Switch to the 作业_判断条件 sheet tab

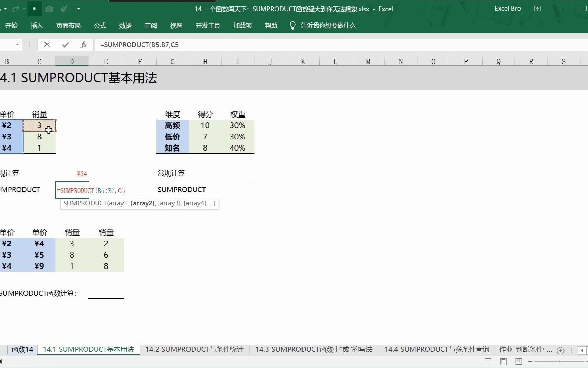[x=522, y=349]
